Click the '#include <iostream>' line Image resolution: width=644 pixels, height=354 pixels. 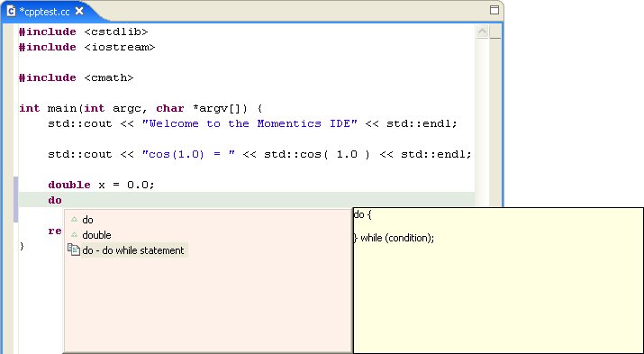87,47
